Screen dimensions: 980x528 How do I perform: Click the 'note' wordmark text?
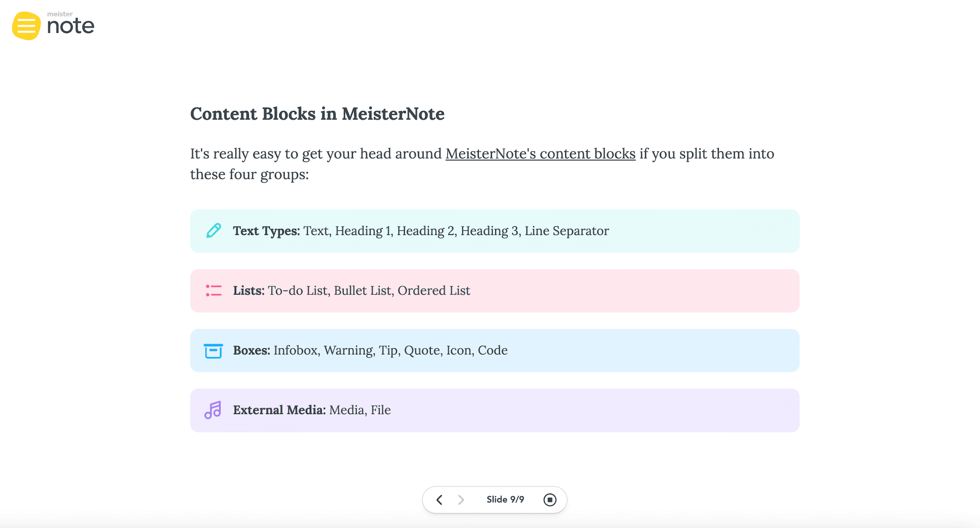[x=70, y=26]
